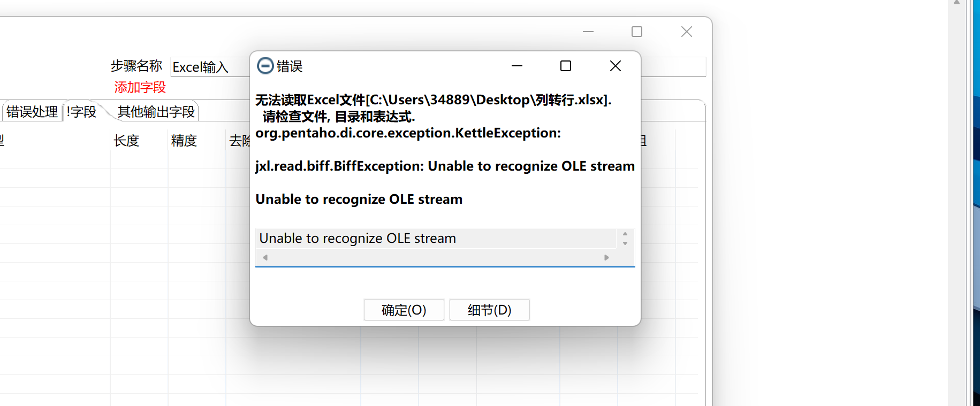Click the left arrow of the horizontal scrollbar
Image resolution: width=980 pixels, height=406 pixels.
[265, 257]
